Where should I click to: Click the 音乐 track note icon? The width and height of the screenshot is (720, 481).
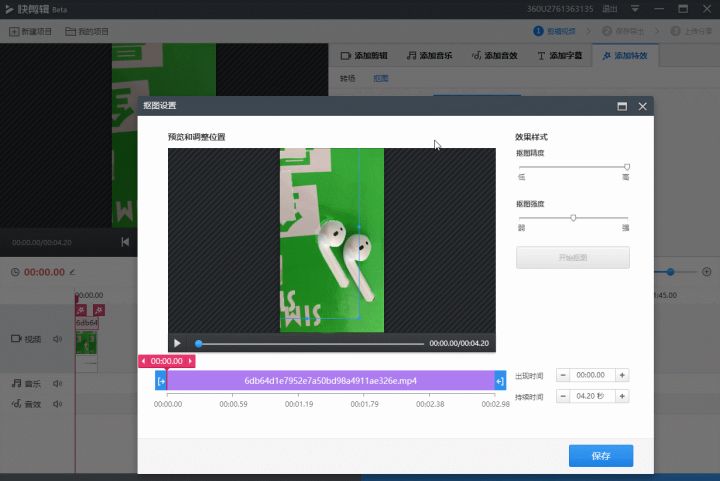click(16, 383)
